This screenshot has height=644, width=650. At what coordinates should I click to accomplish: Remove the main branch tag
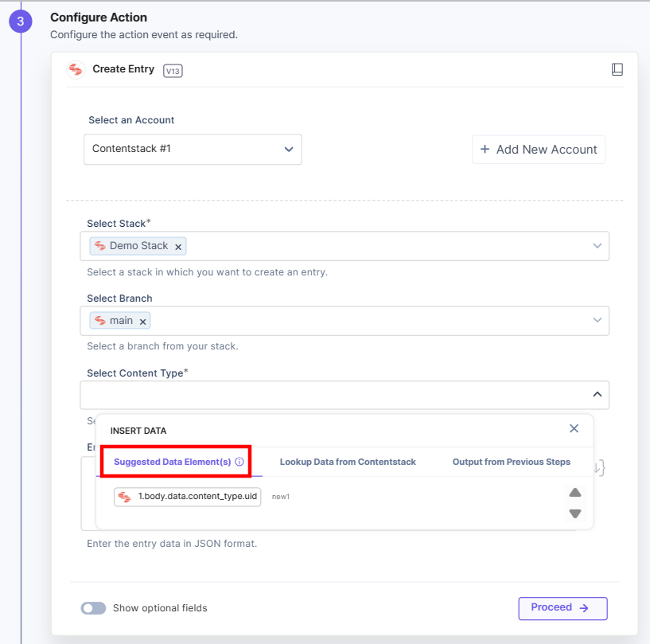click(143, 322)
